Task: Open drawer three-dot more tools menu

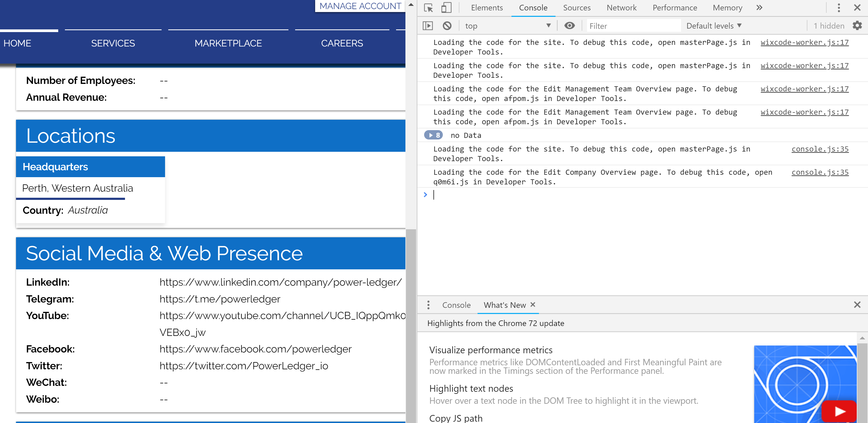Action: (x=428, y=305)
